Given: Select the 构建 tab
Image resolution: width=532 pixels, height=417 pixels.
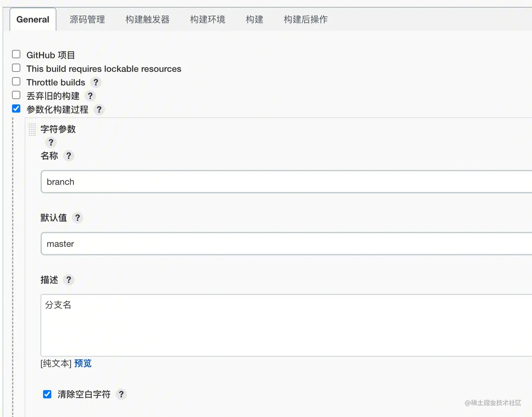Looking at the screenshot, I should 254,19.
